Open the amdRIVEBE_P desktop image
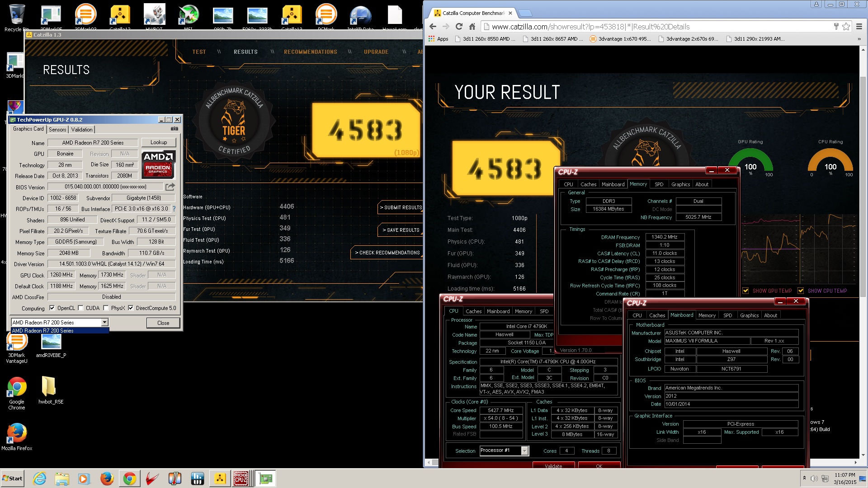 pyautogui.click(x=51, y=346)
